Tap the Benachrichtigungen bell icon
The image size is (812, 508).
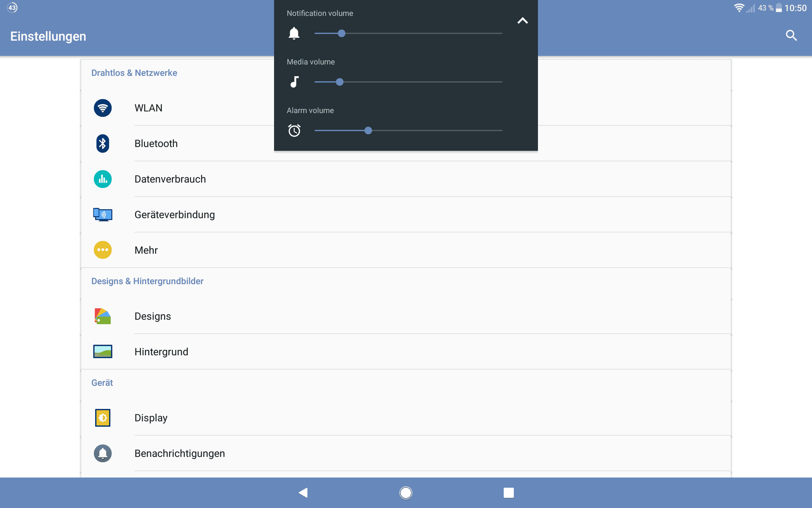point(103,453)
